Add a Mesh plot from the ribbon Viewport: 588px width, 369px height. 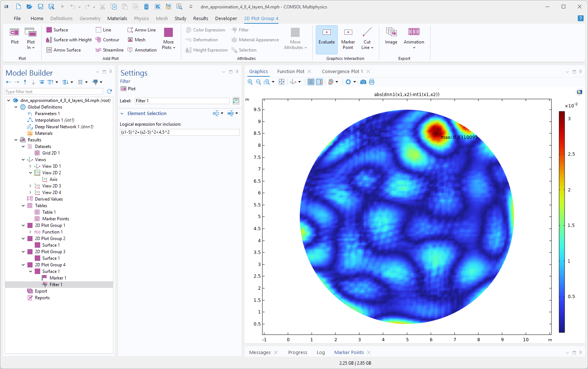pyautogui.click(x=136, y=40)
